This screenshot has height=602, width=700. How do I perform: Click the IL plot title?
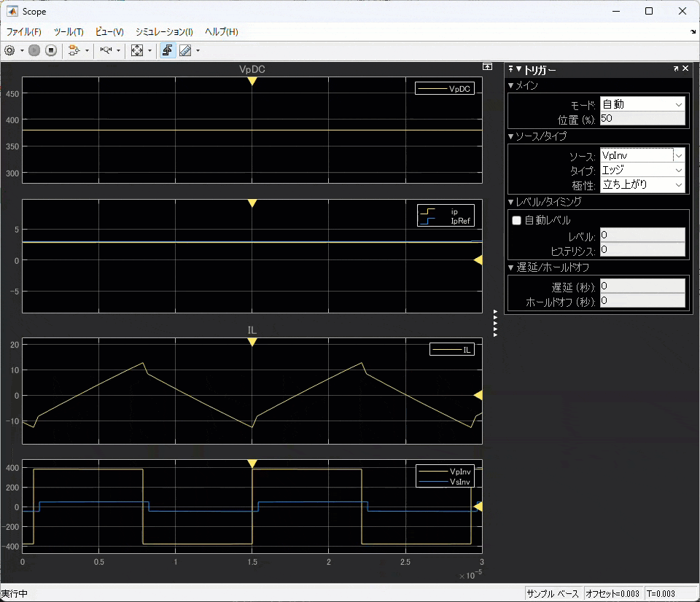pyautogui.click(x=252, y=330)
